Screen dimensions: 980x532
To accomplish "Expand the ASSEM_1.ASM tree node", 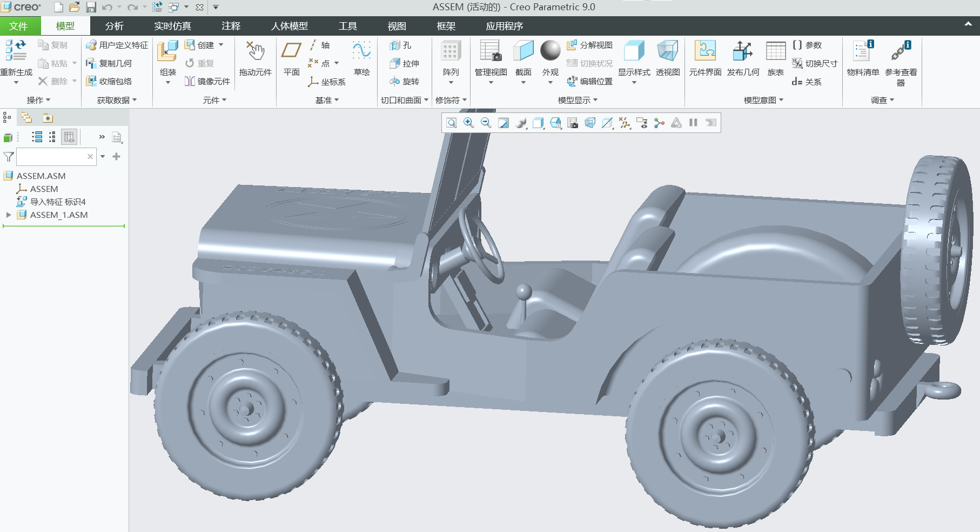I will pos(9,215).
